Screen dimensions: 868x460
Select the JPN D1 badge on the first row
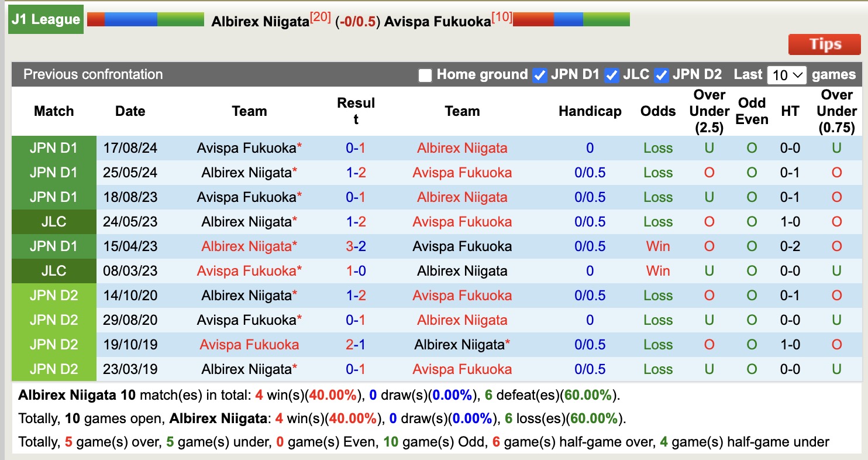coord(53,148)
